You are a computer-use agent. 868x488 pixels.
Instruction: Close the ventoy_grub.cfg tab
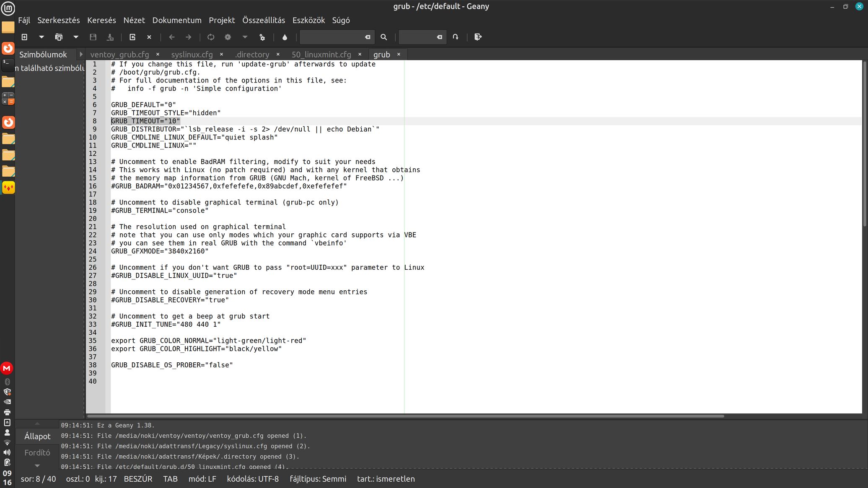158,54
